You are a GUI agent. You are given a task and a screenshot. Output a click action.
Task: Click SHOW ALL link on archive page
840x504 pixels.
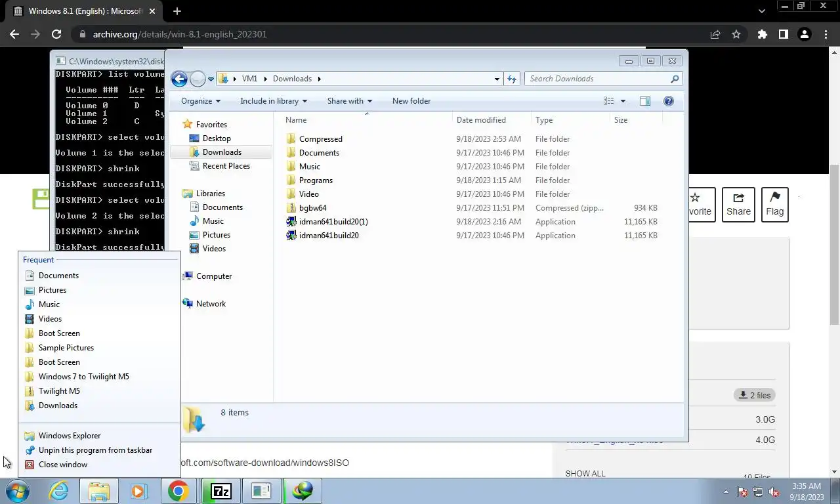point(585,474)
